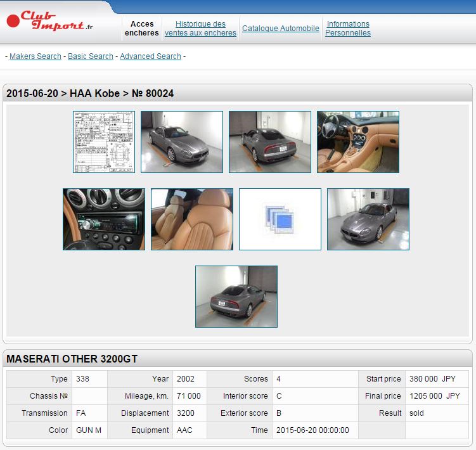
Task: Click the MASERATI OTHER 3200GT heading
Action: (x=72, y=359)
